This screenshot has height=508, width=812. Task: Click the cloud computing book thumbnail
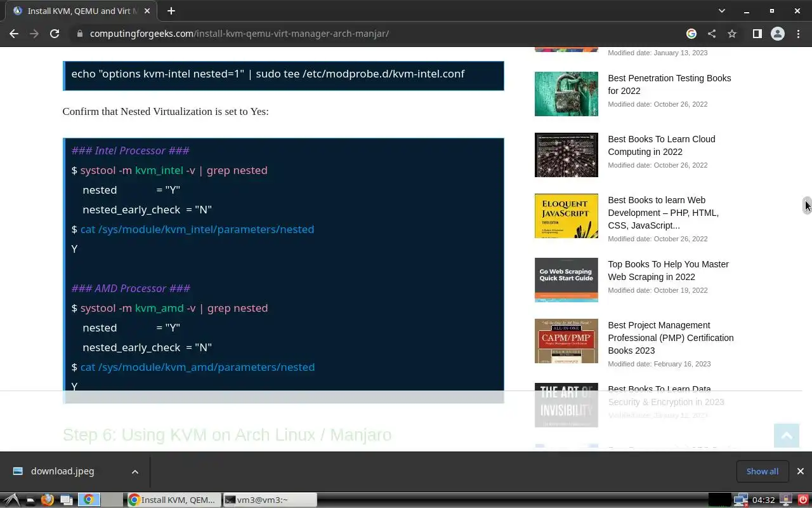pyautogui.click(x=566, y=155)
